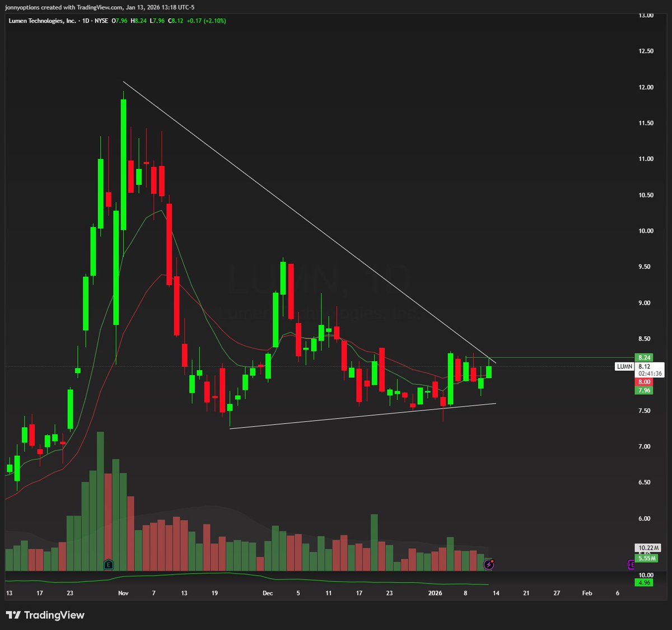The width and height of the screenshot is (672, 630).
Task: Click the Nov date axis label
Action: pos(123,593)
